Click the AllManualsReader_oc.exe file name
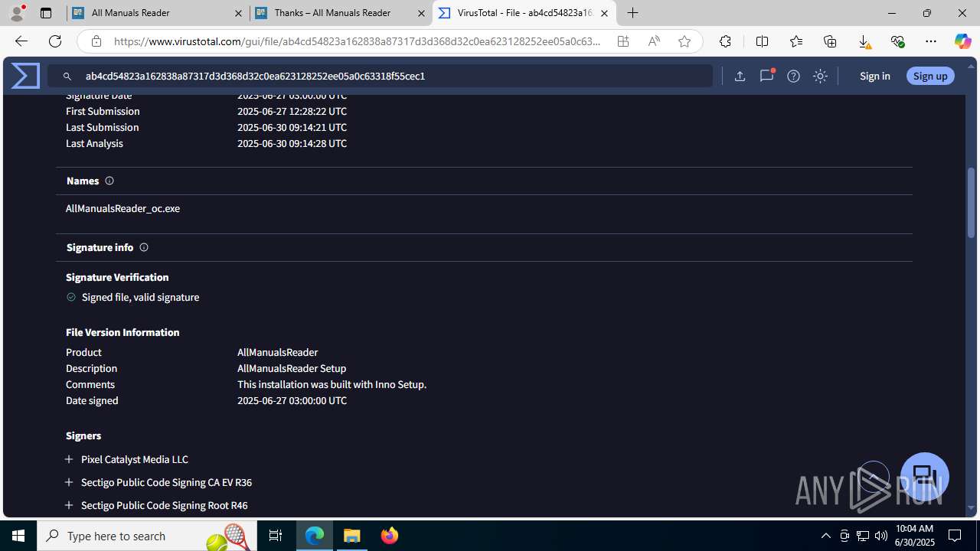Image resolution: width=980 pixels, height=551 pixels. (x=122, y=208)
